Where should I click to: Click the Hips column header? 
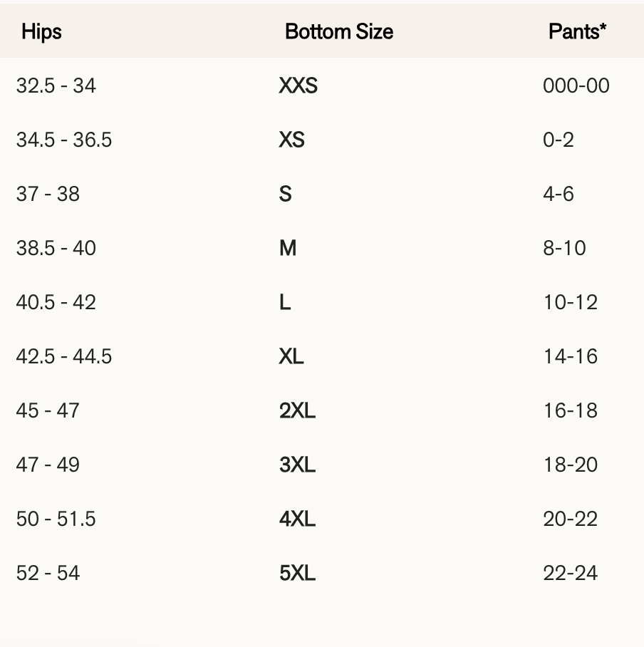pyautogui.click(x=41, y=31)
